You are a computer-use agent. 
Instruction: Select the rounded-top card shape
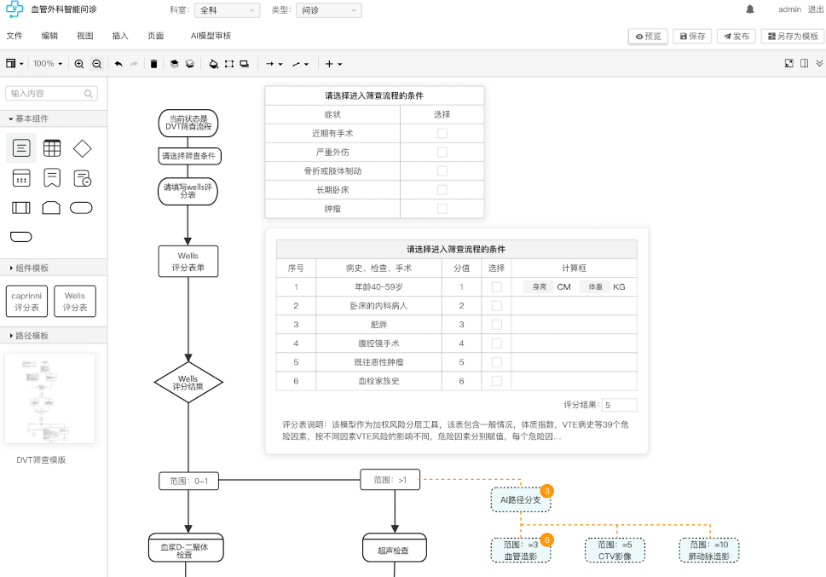click(x=51, y=208)
